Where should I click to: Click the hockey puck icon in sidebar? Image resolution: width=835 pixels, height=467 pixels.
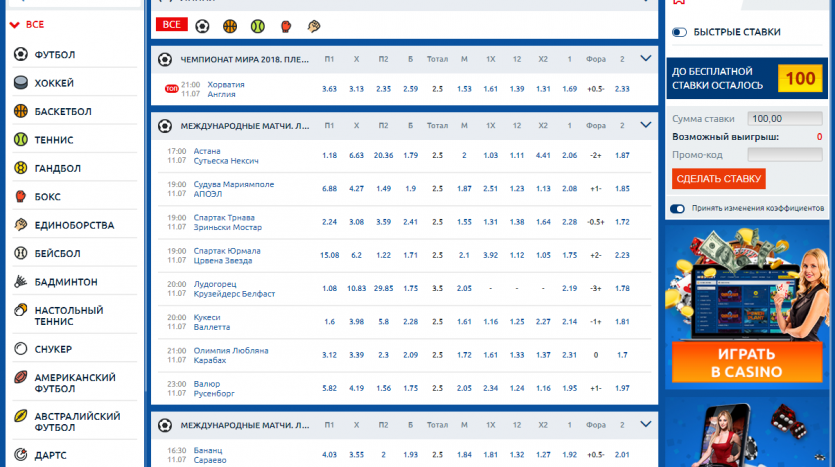click(21, 83)
